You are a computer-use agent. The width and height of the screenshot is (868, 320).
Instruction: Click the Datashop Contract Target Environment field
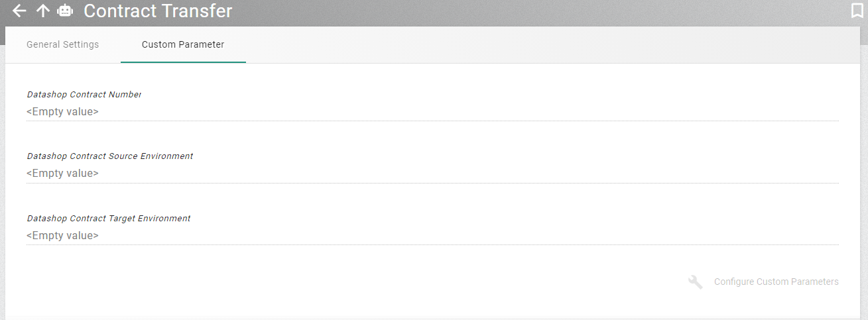(x=432, y=236)
